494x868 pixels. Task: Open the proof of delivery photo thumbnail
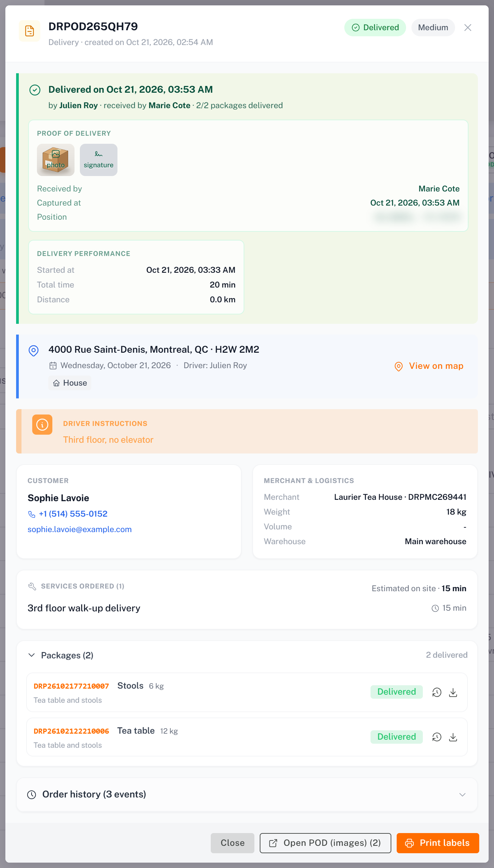click(x=56, y=160)
